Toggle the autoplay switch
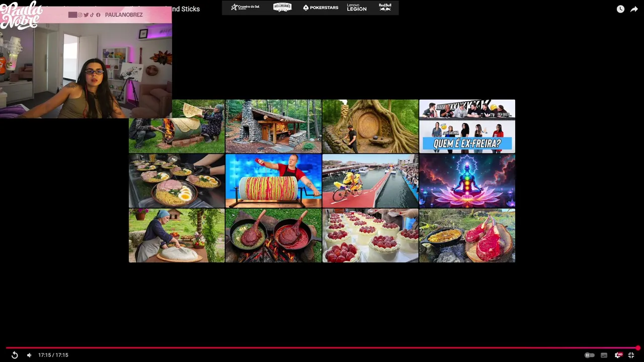The width and height of the screenshot is (644, 362). (589, 355)
